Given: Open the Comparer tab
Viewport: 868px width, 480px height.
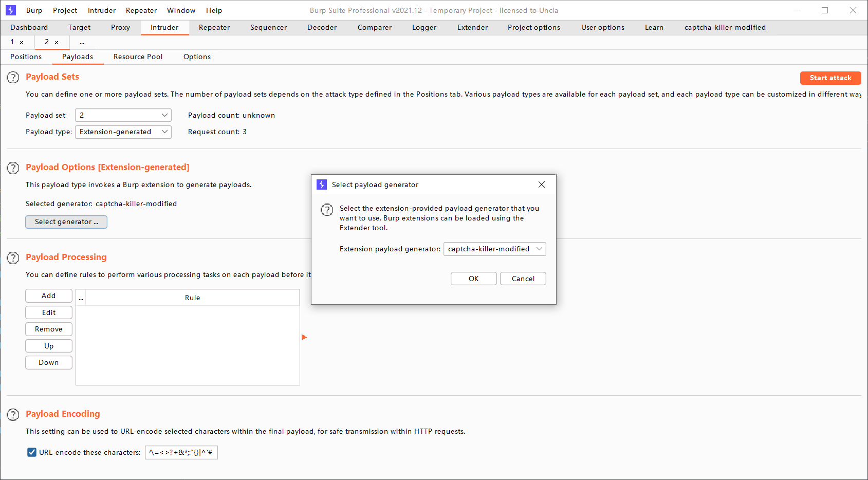Looking at the screenshot, I should [x=375, y=28].
